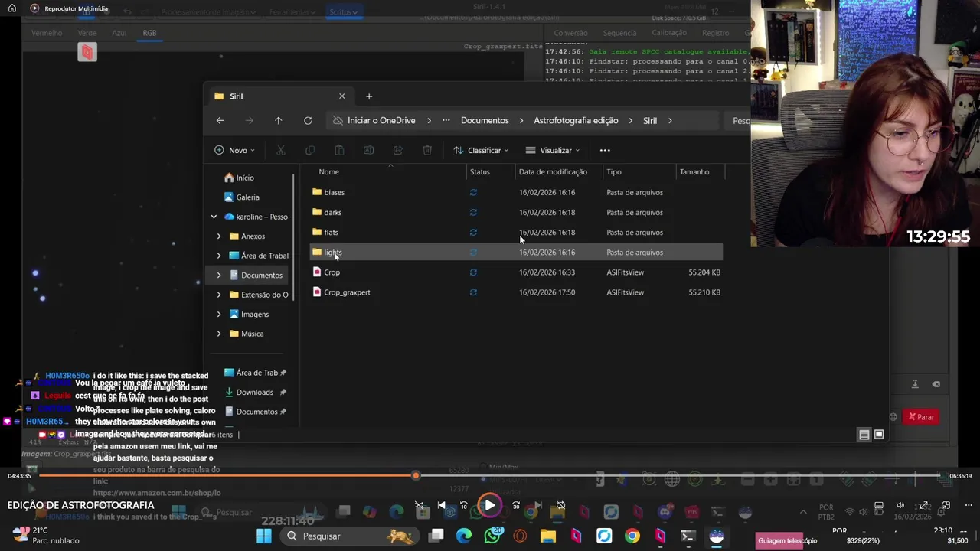Click the taskbar search box Pesquisar
The height and width of the screenshot is (551, 980).
[349, 536]
